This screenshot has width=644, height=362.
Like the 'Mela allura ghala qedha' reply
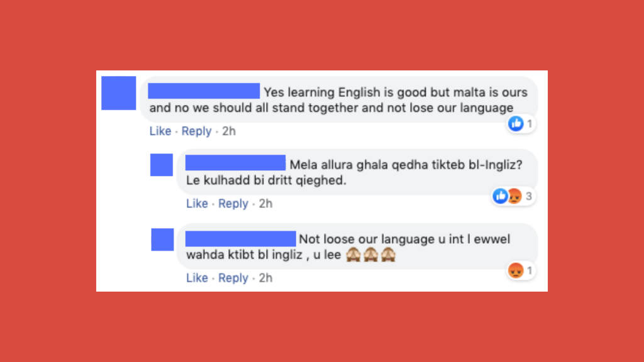point(197,204)
